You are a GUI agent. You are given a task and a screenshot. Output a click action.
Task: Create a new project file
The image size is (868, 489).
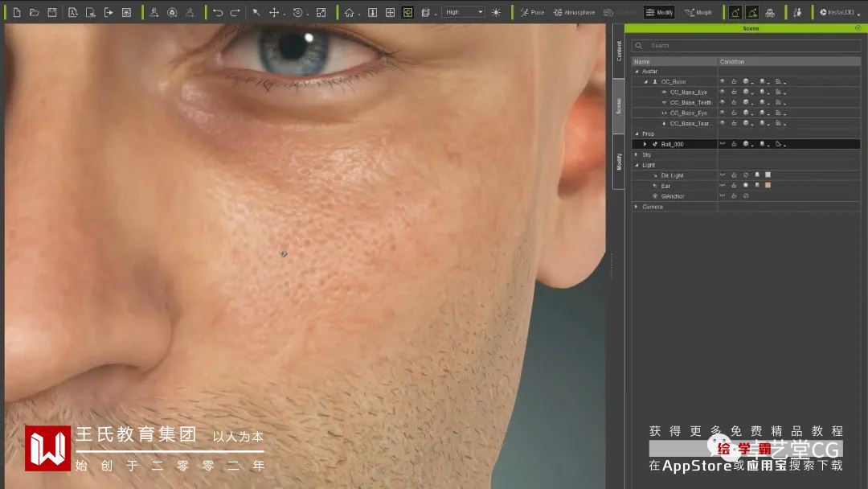click(17, 12)
